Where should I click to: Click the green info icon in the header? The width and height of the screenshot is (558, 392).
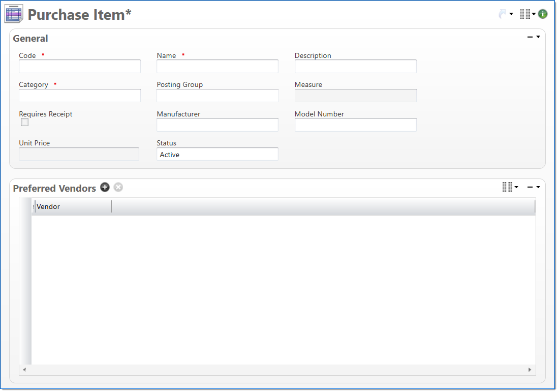click(543, 14)
